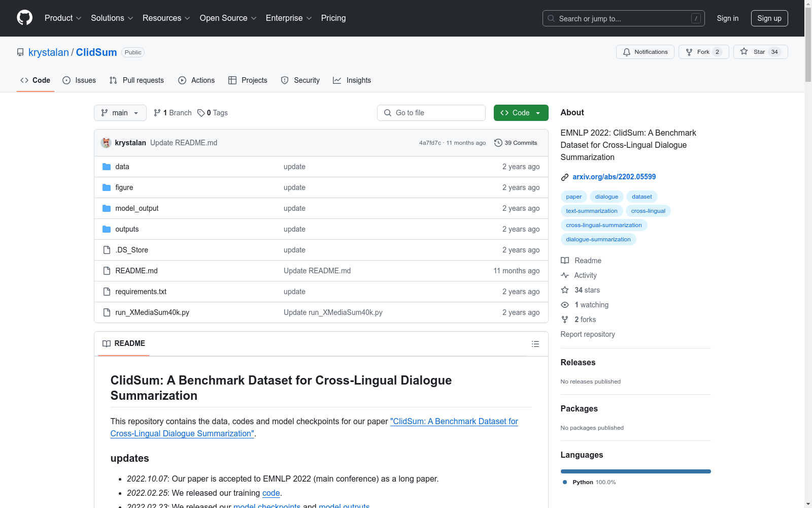
Task: Open the Activity link
Action: click(x=579, y=275)
